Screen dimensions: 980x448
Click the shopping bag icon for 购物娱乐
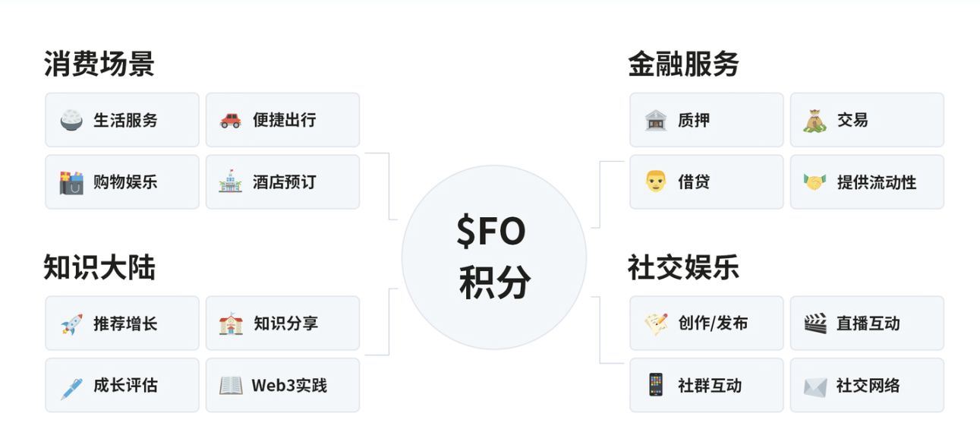[x=71, y=182]
